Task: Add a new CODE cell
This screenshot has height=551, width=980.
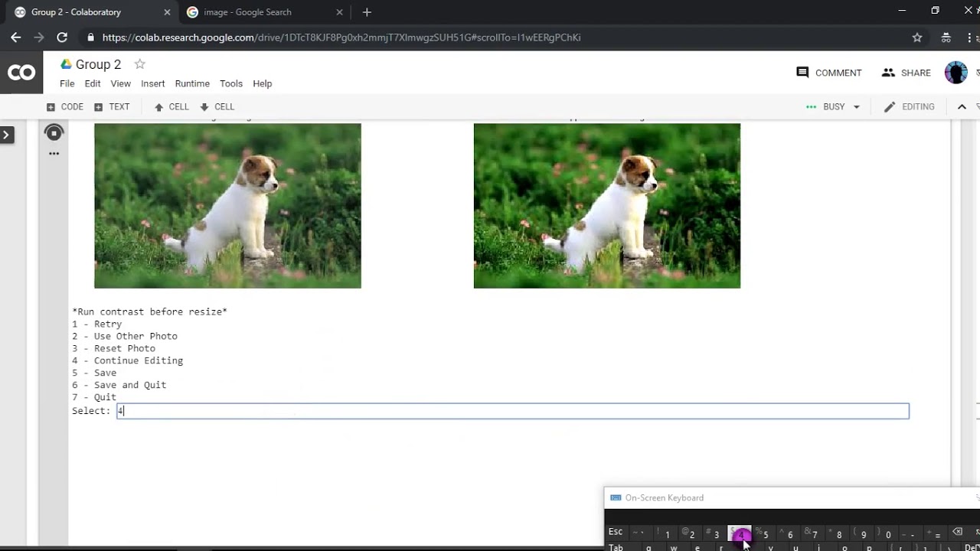Action: tap(65, 107)
